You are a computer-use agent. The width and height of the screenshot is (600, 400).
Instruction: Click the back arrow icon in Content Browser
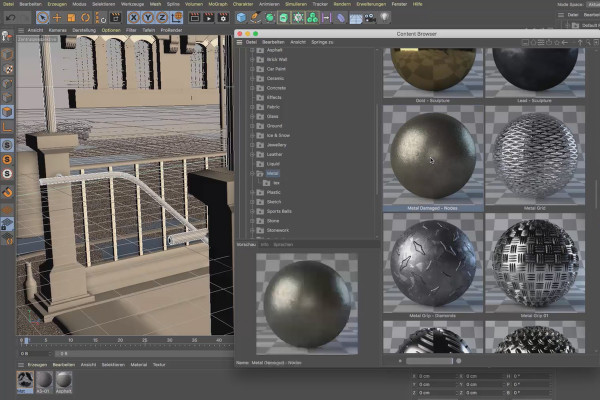tap(565, 42)
